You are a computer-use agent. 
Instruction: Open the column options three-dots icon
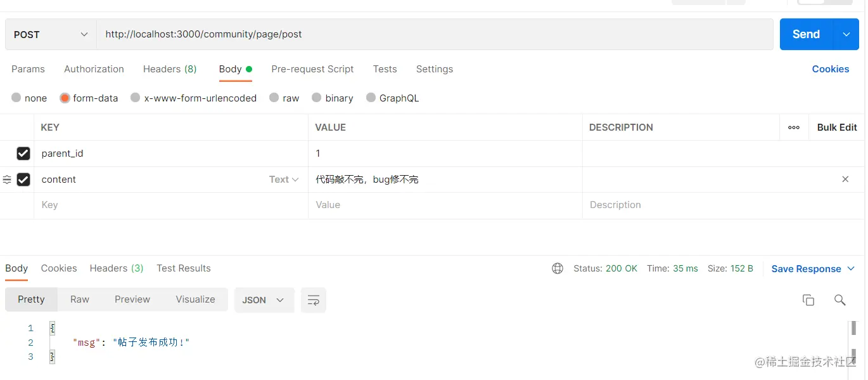point(794,128)
